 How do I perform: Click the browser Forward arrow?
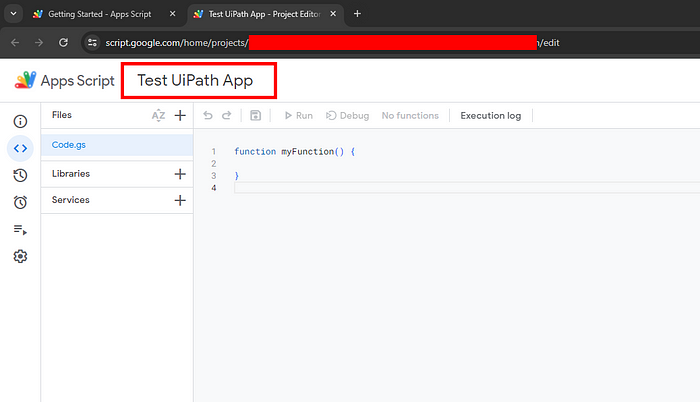pos(39,42)
